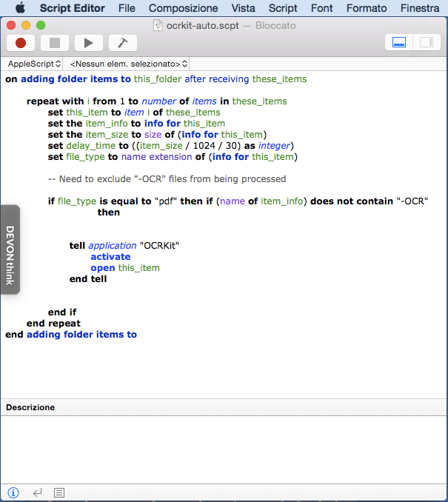Open the Formato menu
The image size is (448, 502).
[367, 8]
